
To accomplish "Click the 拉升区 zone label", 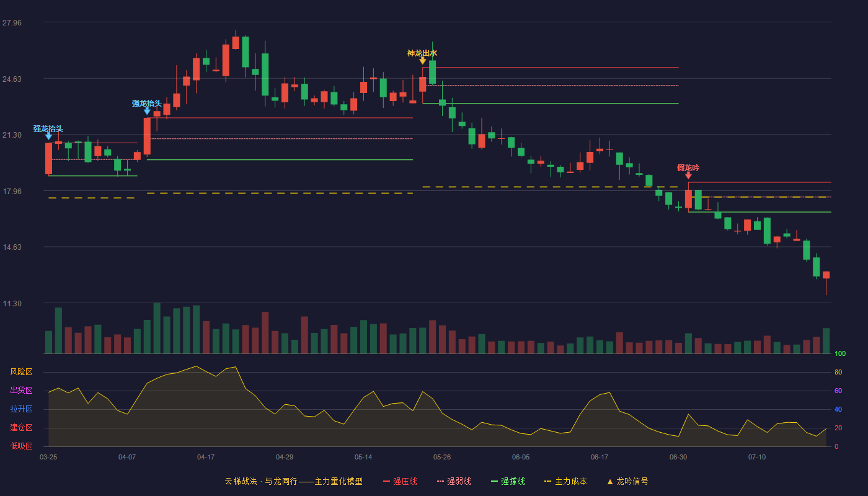I will (x=21, y=409).
